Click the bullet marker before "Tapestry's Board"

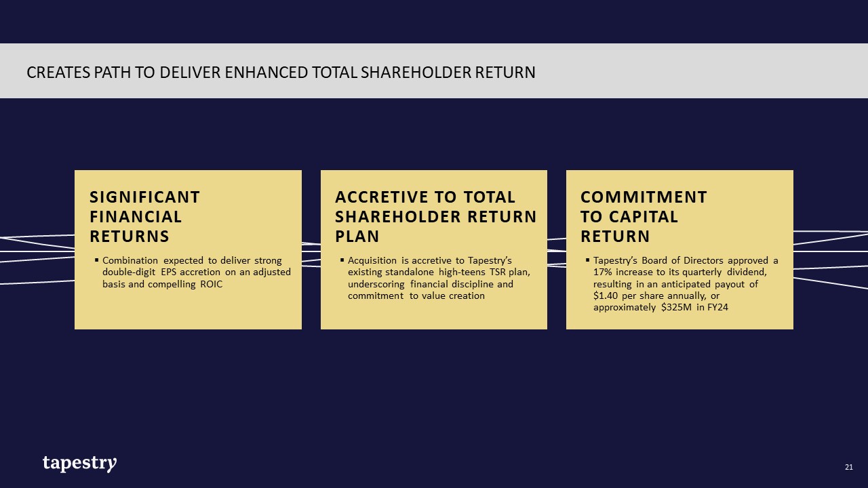click(588, 260)
